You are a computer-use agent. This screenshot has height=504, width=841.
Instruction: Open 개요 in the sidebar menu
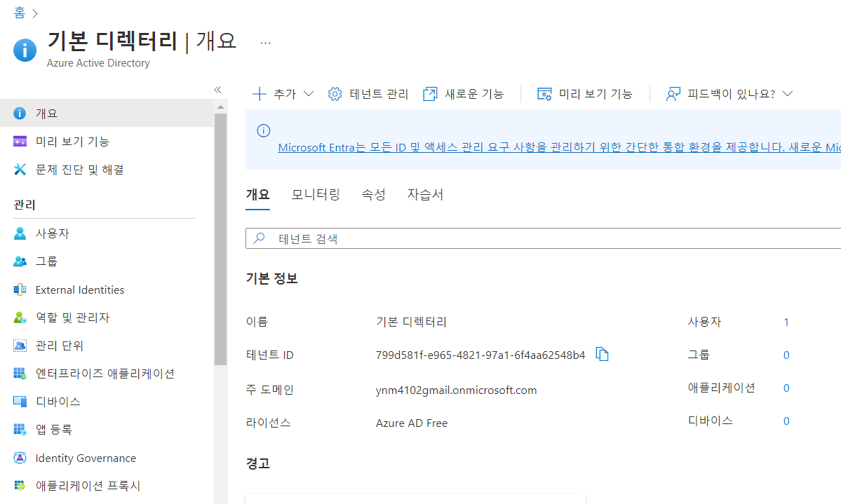click(107, 113)
